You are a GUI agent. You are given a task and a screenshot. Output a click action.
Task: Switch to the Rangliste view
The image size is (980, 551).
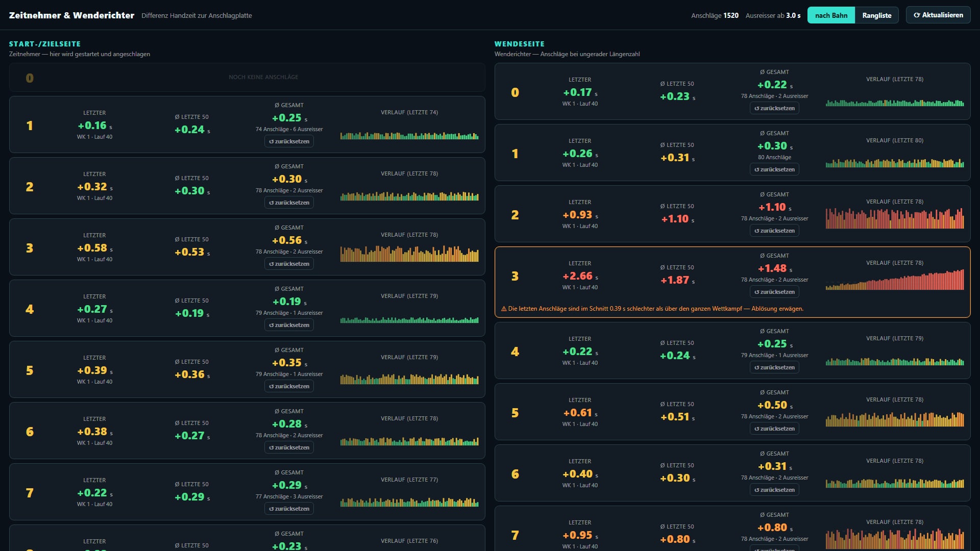tap(877, 15)
